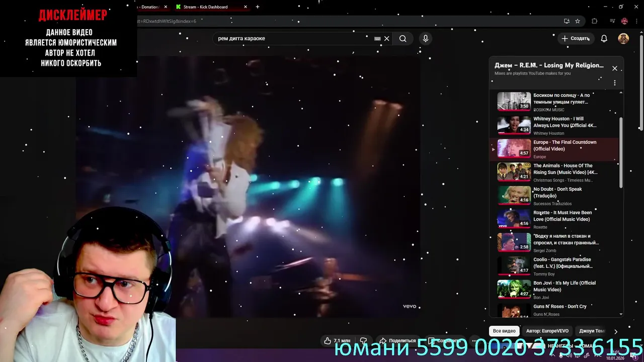Click the YouTube search magnifier button
644x362 pixels.
tap(403, 39)
